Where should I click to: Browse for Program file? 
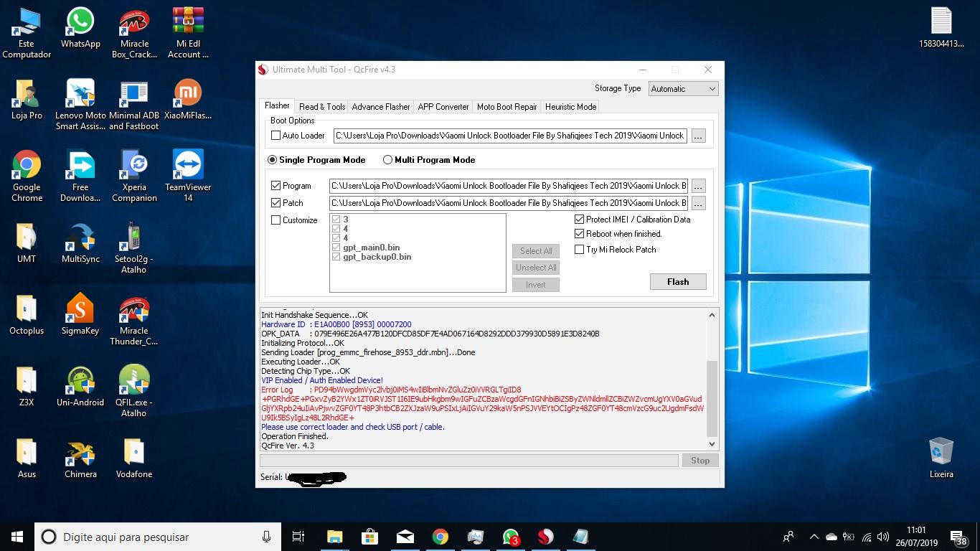click(x=698, y=185)
